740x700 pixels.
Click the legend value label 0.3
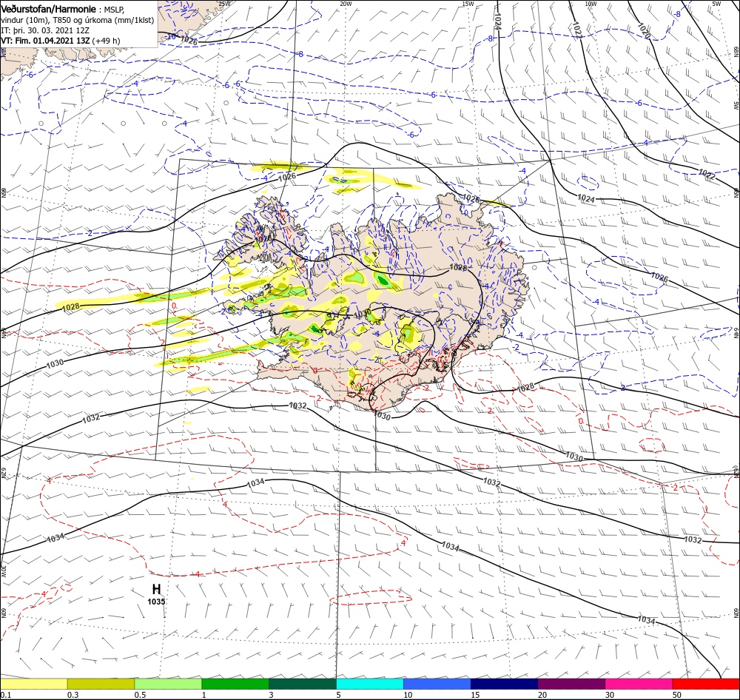[73, 695]
